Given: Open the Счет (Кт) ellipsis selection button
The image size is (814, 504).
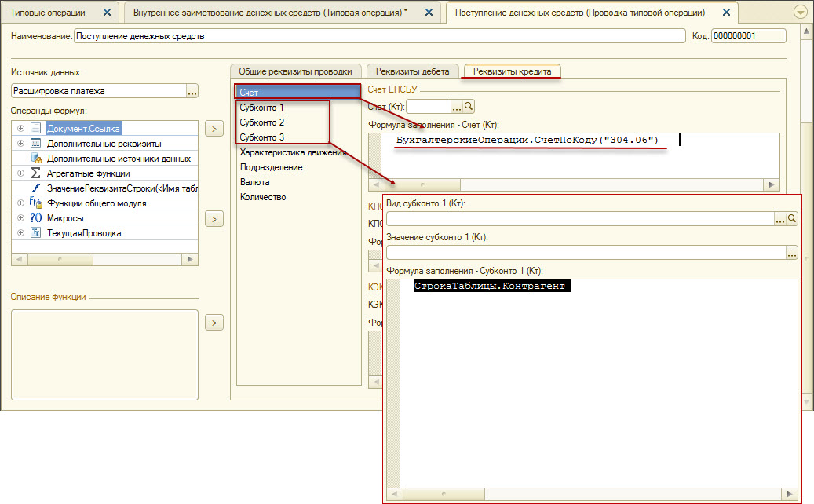Looking at the screenshot, I should 457,107.
